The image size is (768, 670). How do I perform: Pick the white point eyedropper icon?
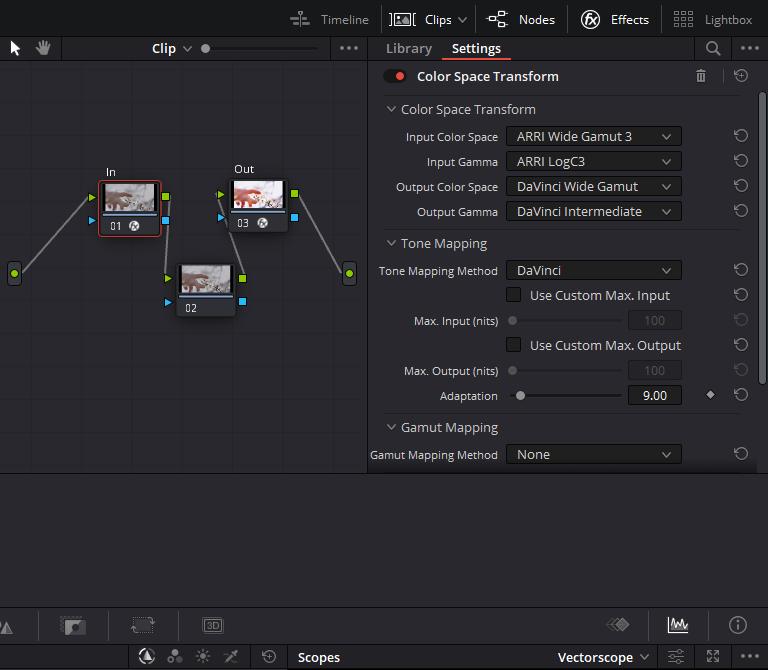point(231,656)
